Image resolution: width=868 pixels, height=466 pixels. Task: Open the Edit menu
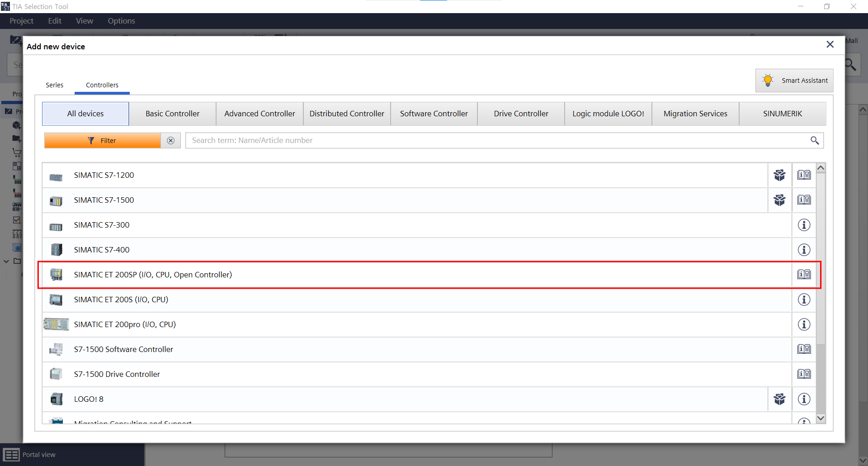[55, 21]
